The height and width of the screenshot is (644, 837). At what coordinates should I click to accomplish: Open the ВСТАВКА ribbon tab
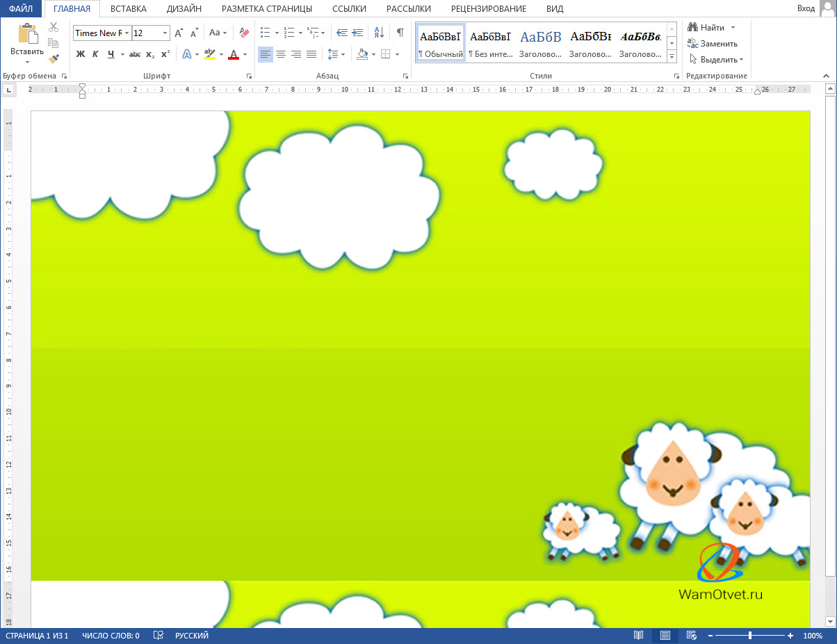click(x=128, y=9)
